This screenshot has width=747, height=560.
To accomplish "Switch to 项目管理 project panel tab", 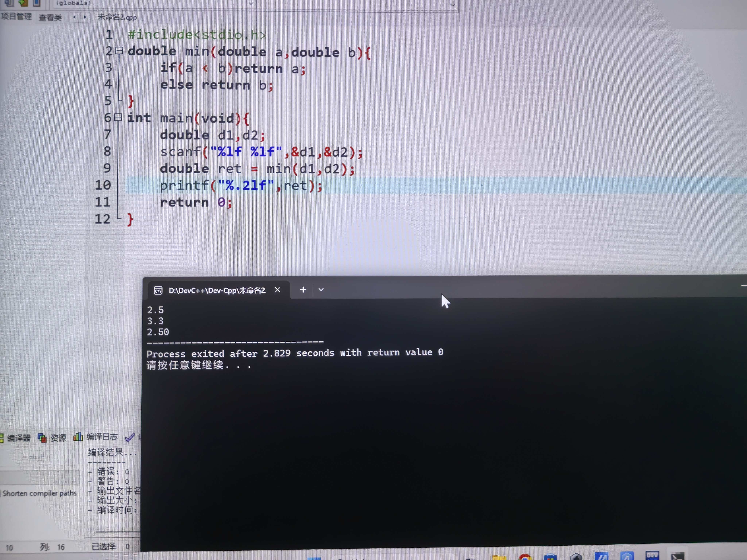I will coord(16,17).
